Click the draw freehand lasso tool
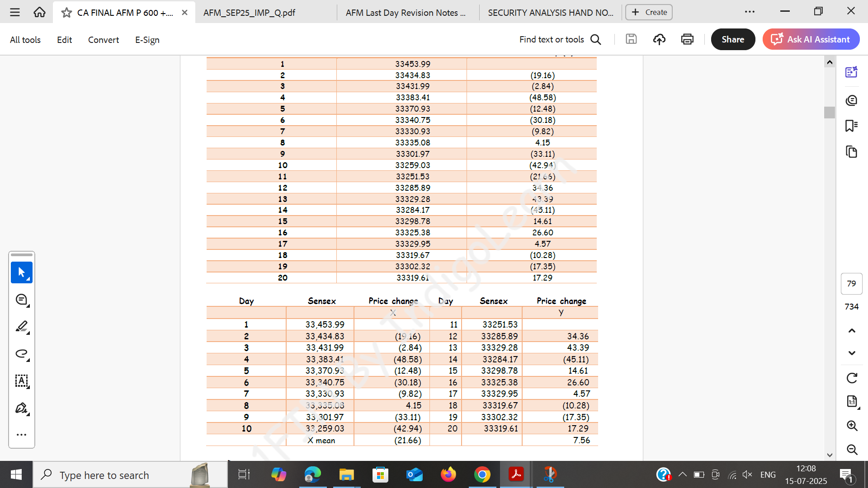 tap(21, 354)
